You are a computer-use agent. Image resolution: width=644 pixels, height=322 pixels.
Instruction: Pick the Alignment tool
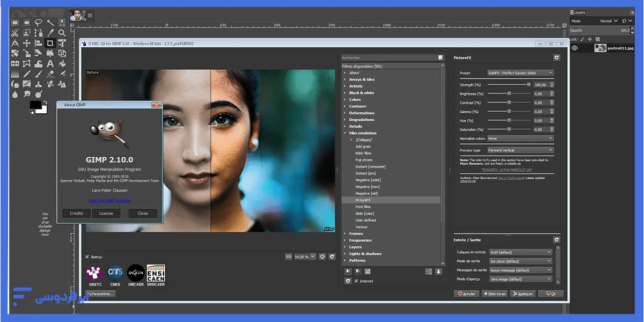pos(39,43)
